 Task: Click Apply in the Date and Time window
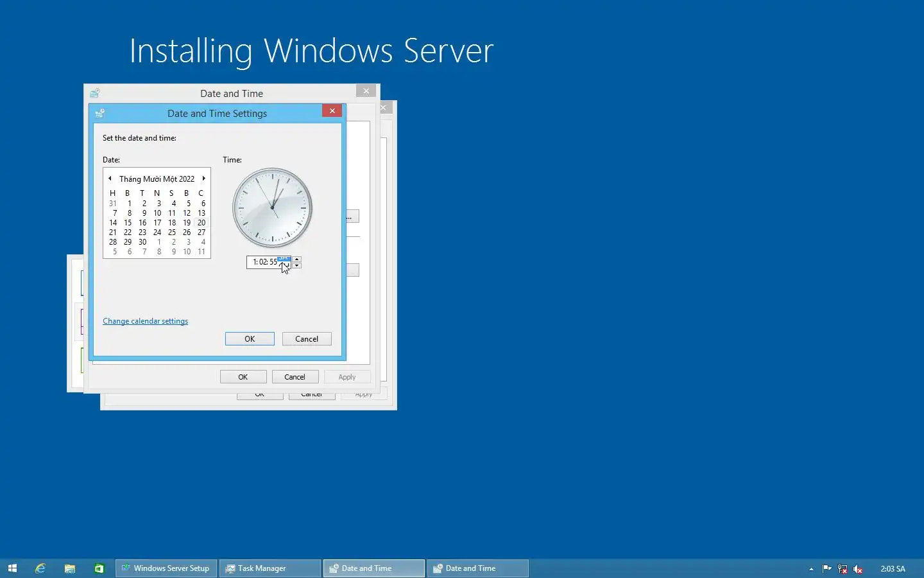347,377
